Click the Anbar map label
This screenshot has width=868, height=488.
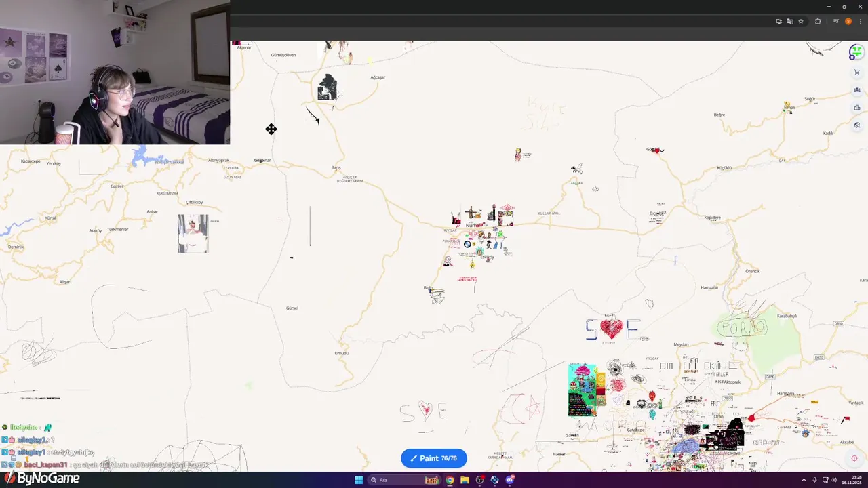coord(152,211)
